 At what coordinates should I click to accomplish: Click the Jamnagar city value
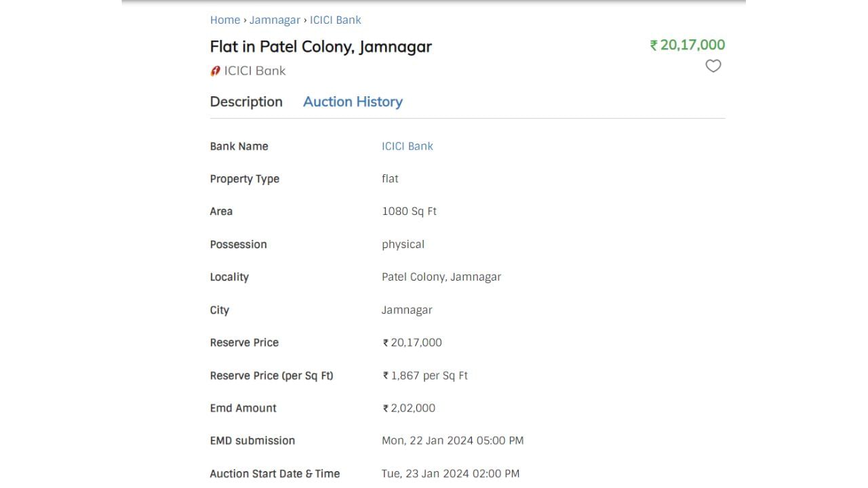(407, 310)
